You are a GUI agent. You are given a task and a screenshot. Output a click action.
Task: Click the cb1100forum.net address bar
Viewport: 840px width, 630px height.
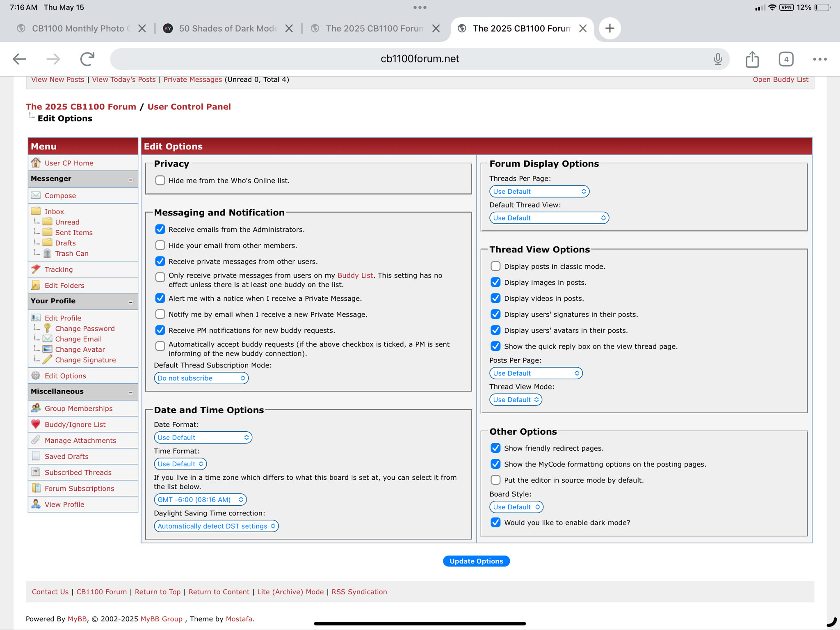[420, 59]
